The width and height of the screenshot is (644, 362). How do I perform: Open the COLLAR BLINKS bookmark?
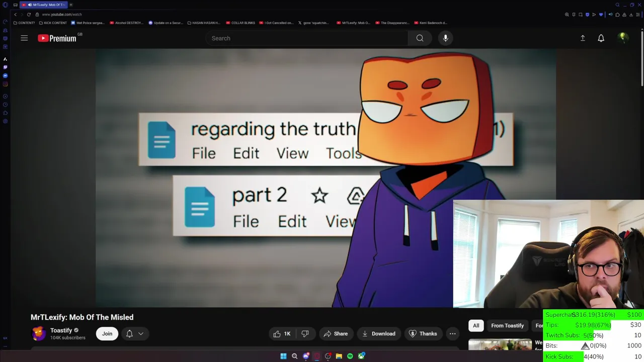pyautogui.click(x=240, y=23)
